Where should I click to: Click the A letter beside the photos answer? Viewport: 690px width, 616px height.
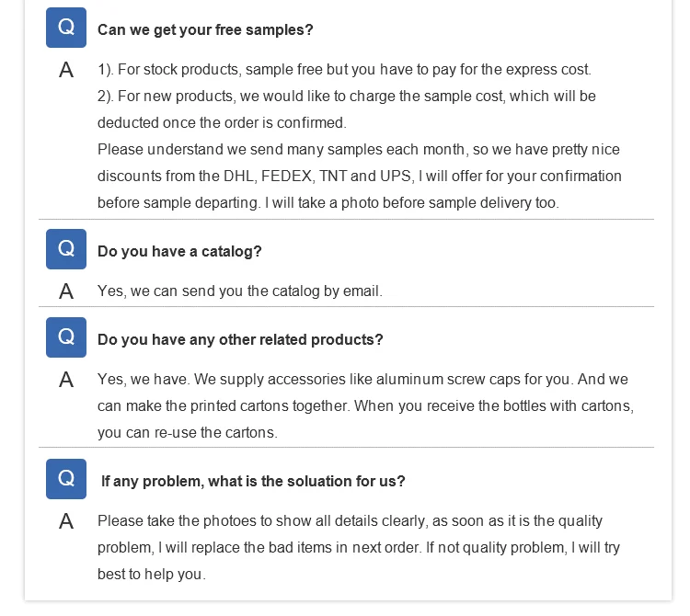pos(66,521)
